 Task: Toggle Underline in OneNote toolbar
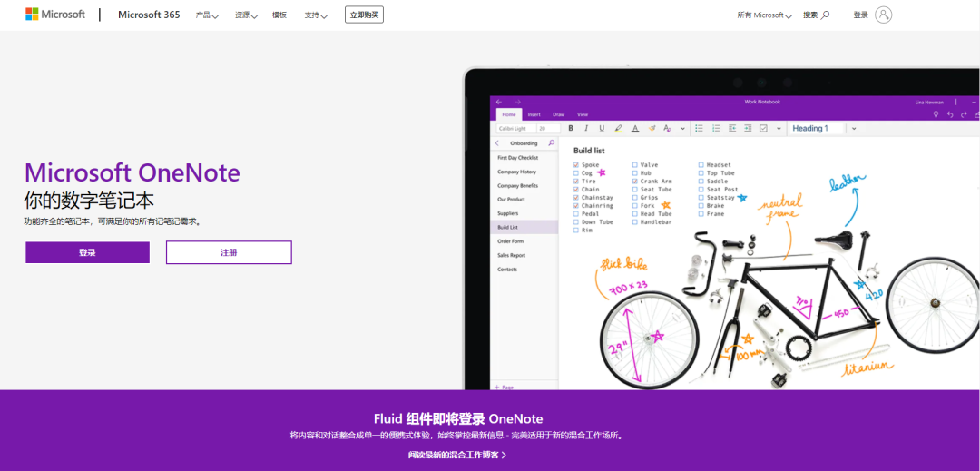click(x=602, y=128)
